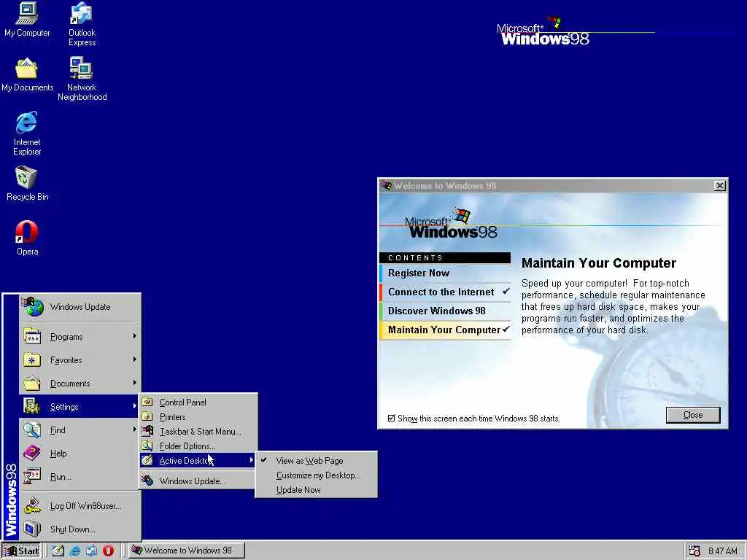Click the Start button
This screenshot has height=560, width=747.
coord(21,551)
